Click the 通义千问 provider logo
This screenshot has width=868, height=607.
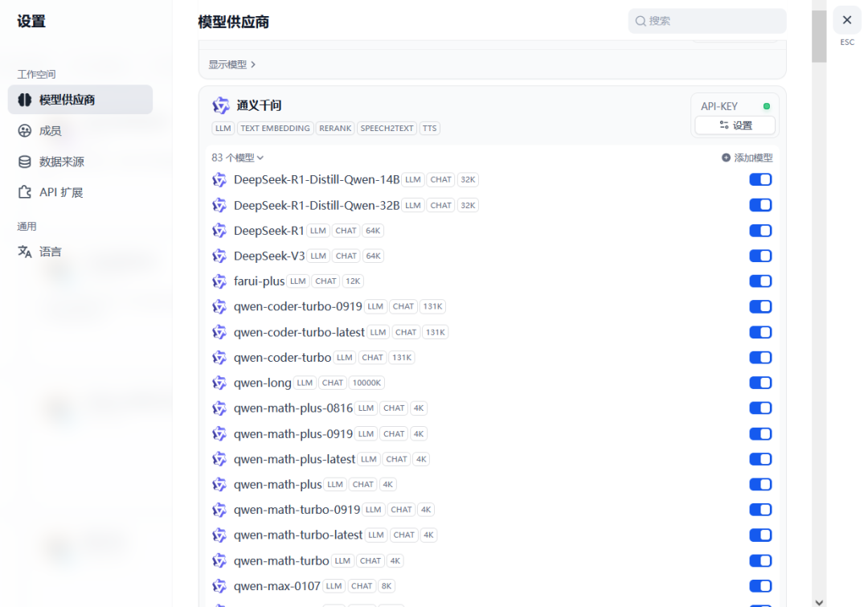click(x=221, y=105)
